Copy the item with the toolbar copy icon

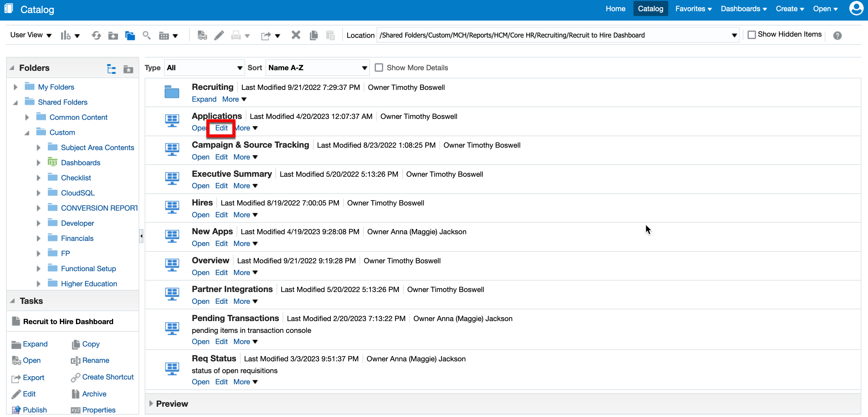pos(314,35)
